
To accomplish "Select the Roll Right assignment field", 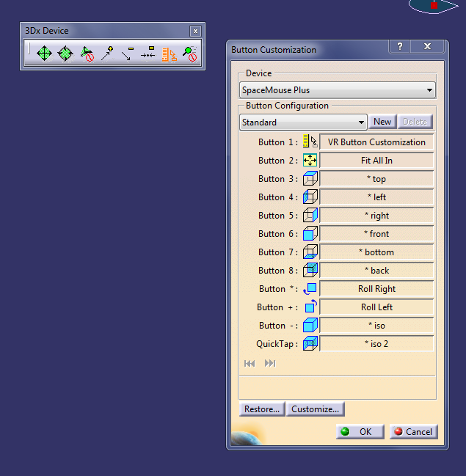I will click(x=376, y=289).
